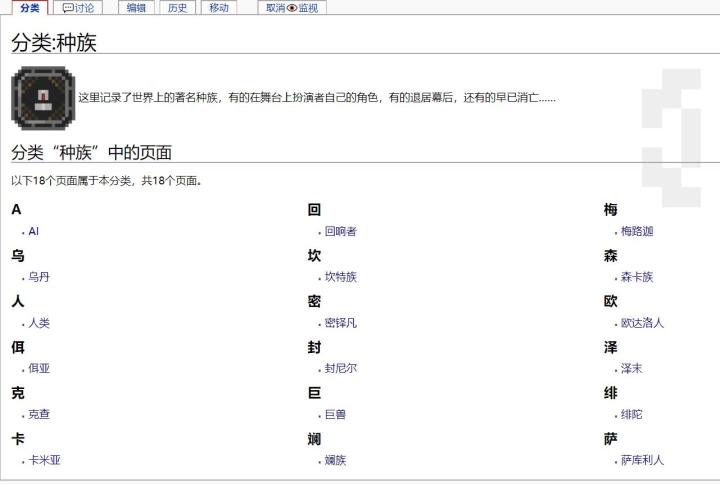Switch to the 讨论 tab

pyautogui.click(x=78, y=8)
